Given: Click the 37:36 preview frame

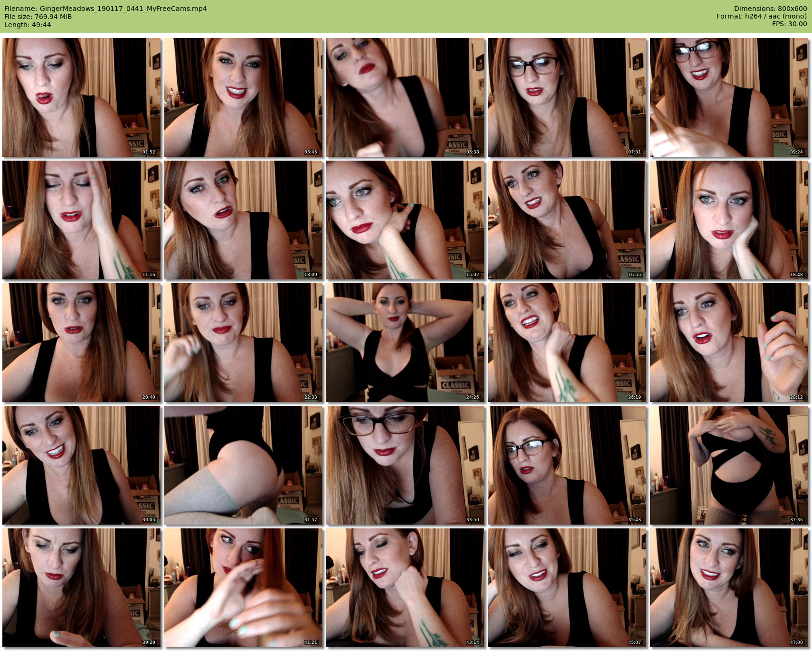Looking at the screenshot, I should tap(729, 465).
